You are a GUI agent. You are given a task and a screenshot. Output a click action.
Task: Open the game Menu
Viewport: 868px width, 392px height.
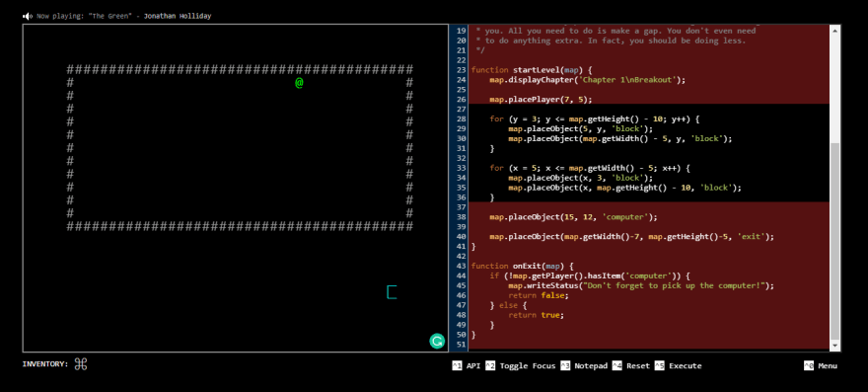point(828,366)
